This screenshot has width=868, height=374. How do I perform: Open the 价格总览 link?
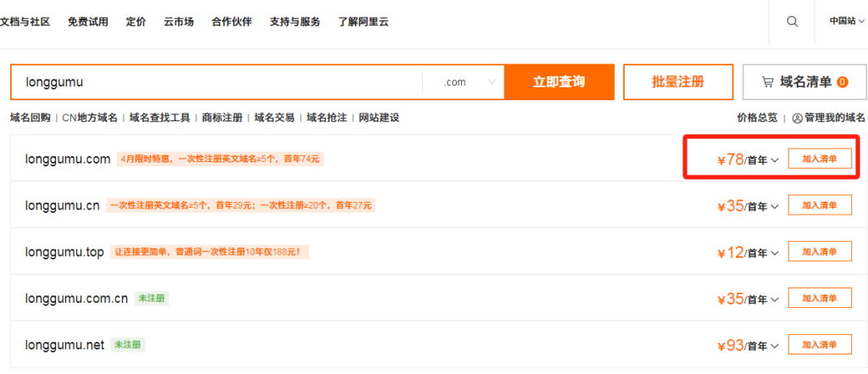pyautogui.click(x=757, y=118)
